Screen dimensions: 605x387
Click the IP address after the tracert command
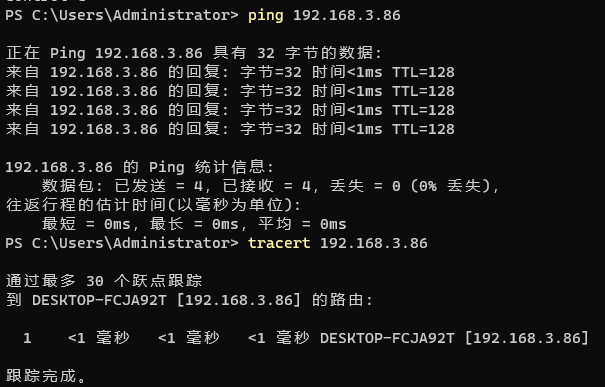tap(373, 243)
